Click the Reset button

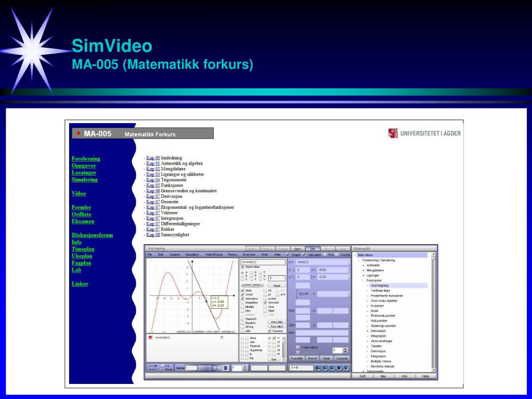coord(277,286)
